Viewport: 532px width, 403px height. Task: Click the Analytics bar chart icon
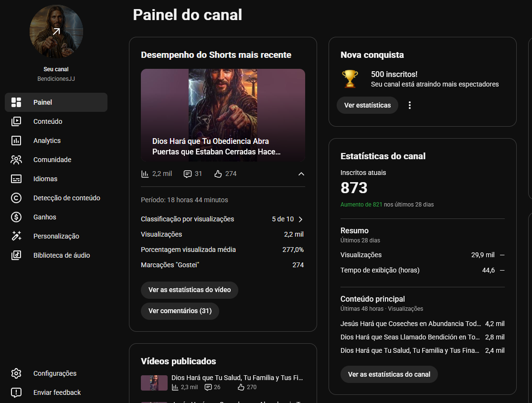point(16,141)
